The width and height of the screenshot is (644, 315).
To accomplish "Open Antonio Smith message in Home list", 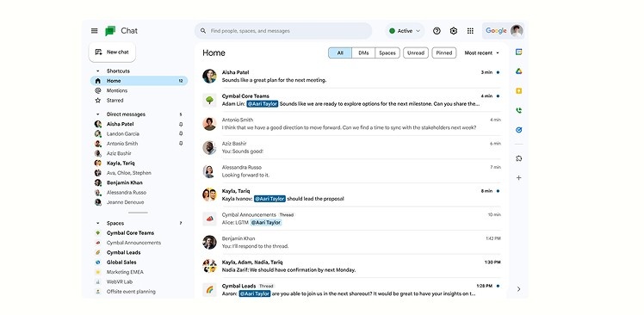I will click(351, 124).
